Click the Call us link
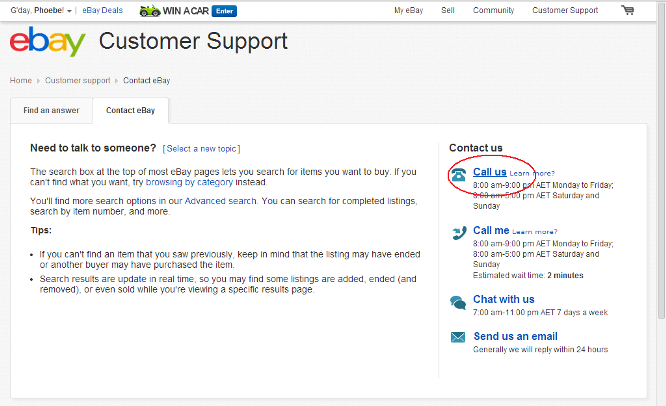666x406 pixels. 490,172
